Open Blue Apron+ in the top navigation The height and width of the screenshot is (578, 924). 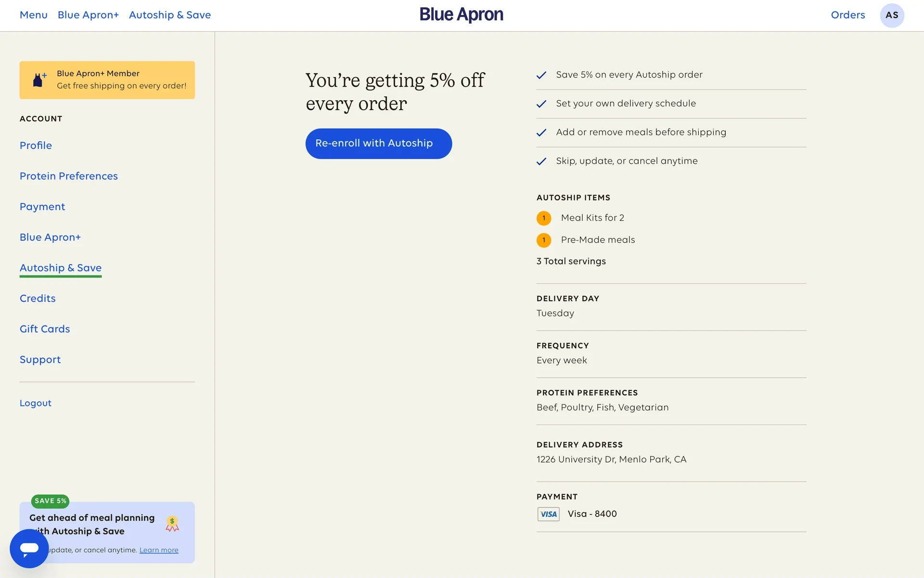click(x=88, y=15)
